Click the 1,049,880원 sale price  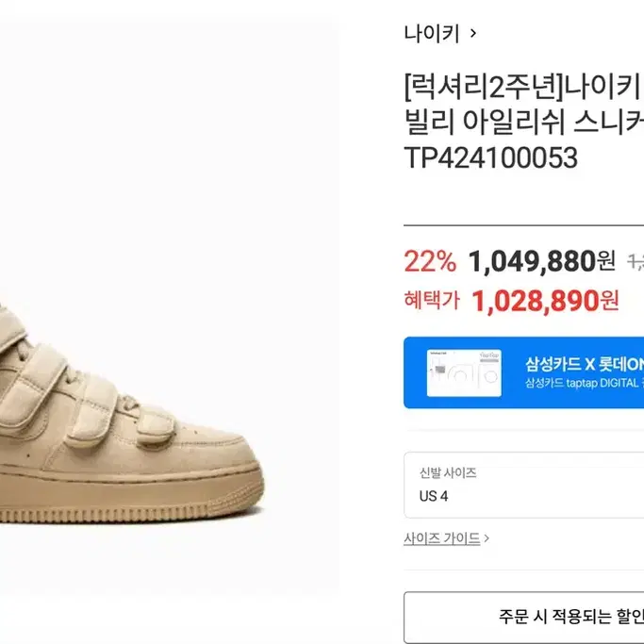pos(542,261)
